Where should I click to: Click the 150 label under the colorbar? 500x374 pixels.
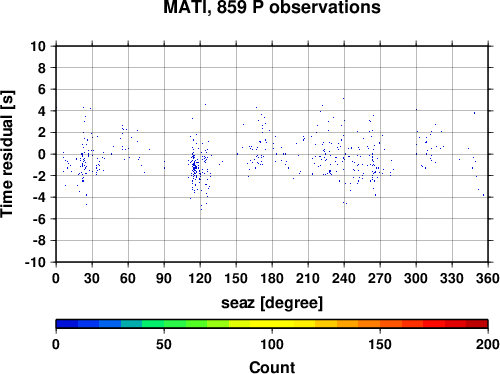[x=380, y=344]
